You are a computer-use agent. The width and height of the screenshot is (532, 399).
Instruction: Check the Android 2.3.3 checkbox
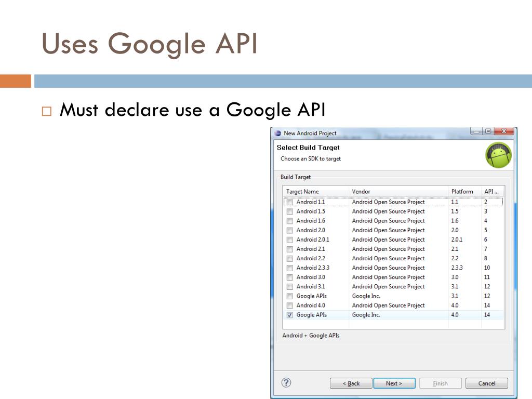point(290,268)
